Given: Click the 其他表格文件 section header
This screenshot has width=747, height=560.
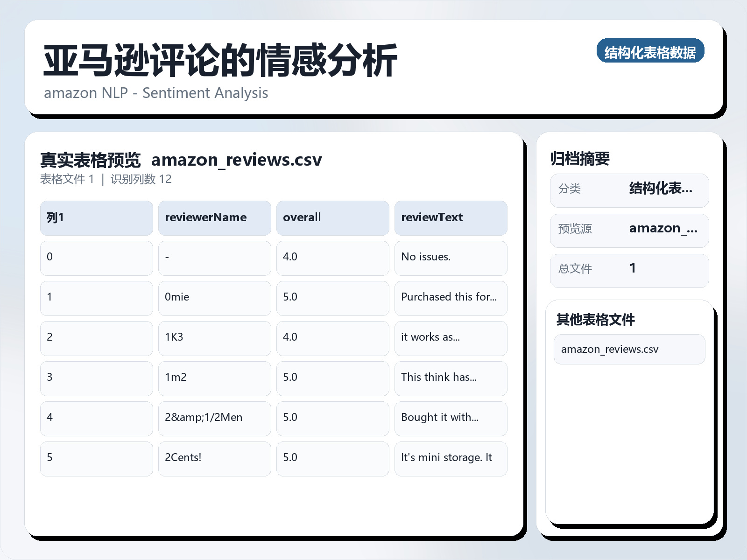Looking at the screenshot, I should [x=596, y=320].
